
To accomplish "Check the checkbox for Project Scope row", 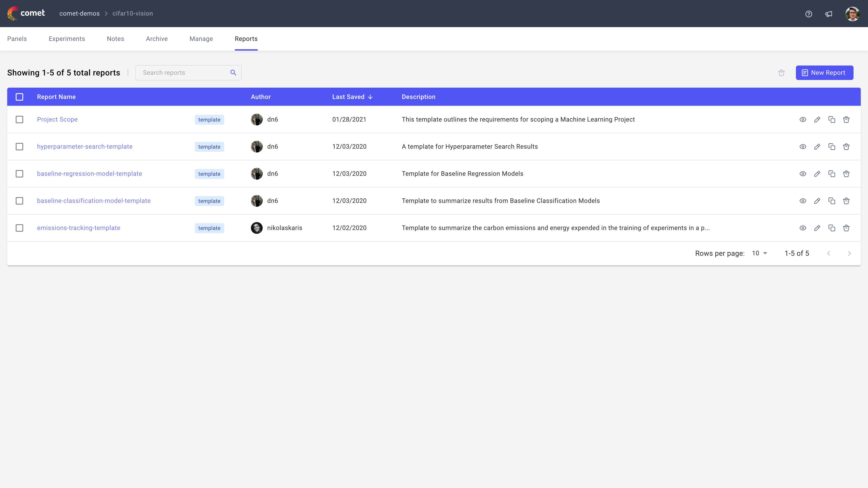I will (19, 120).
